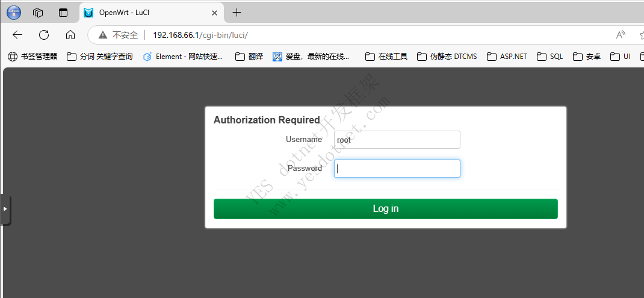Viewport: 644px width, 298px height.
Task: Open the SQL bookmark folder
Action: pyautogui.click(x=550, y=57)
